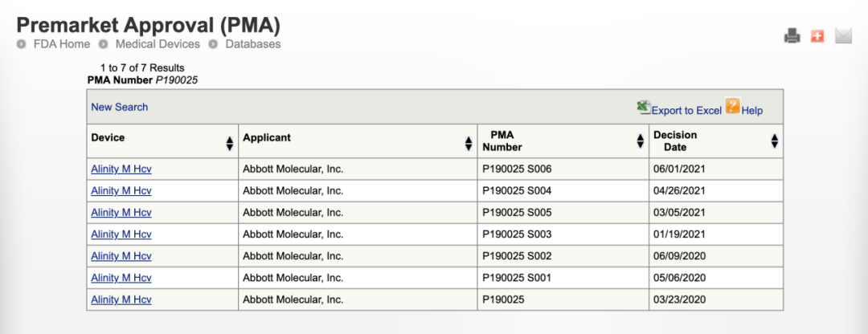
Task: Open Alinity M Hcv dated 05/06/2020
Action: pyautogui.click(x=121, y=278)
